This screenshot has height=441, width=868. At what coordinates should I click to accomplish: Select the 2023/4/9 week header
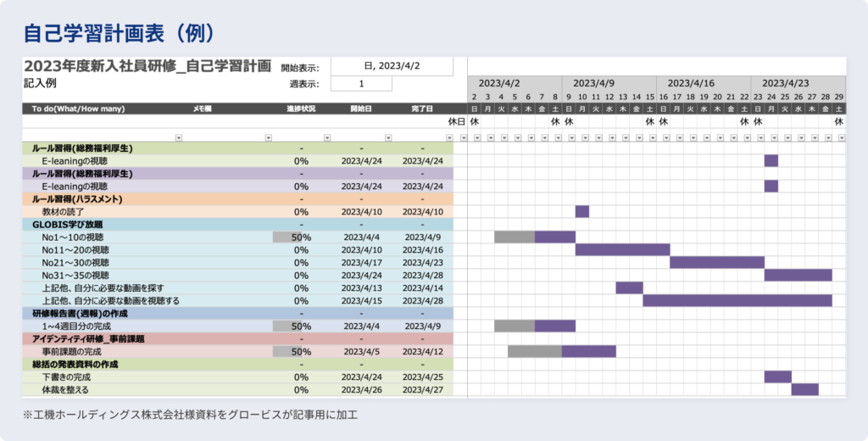(x=594, y=84)
